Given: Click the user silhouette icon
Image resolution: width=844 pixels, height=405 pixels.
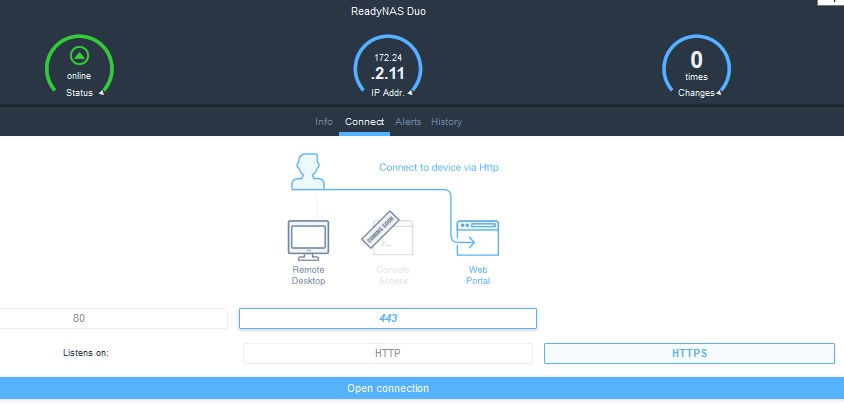Looking at the screenshot, I should coord(308,171).
